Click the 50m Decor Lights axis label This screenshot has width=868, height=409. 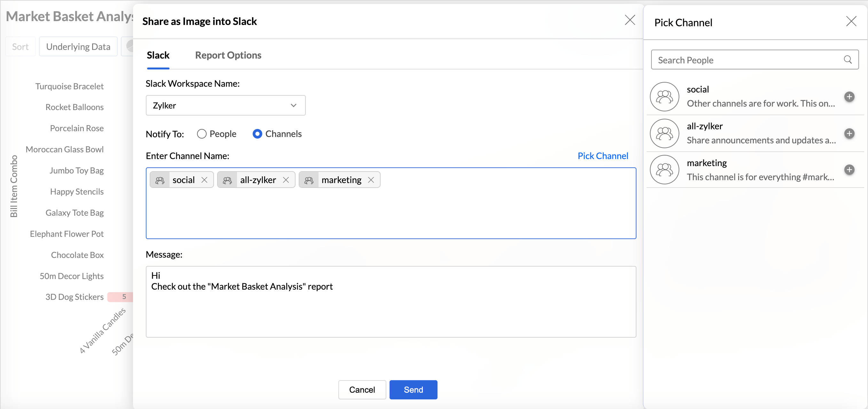coord(71,276)
